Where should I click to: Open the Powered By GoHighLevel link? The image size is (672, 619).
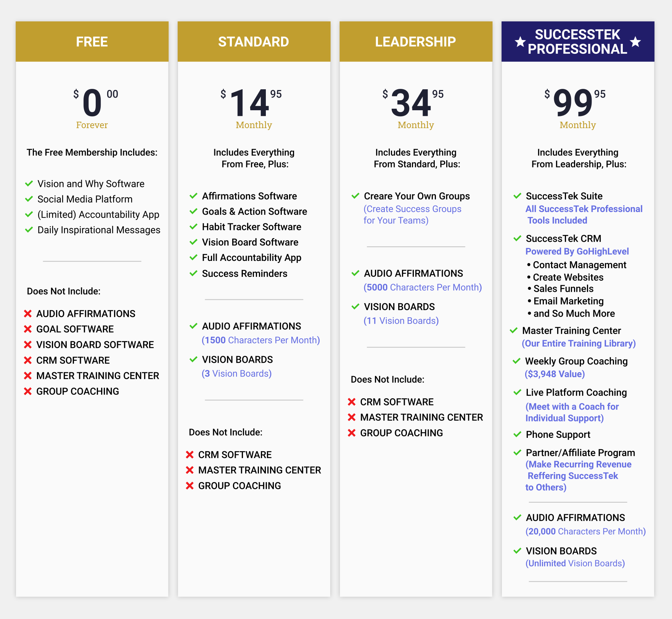click(x=577, y=251)
